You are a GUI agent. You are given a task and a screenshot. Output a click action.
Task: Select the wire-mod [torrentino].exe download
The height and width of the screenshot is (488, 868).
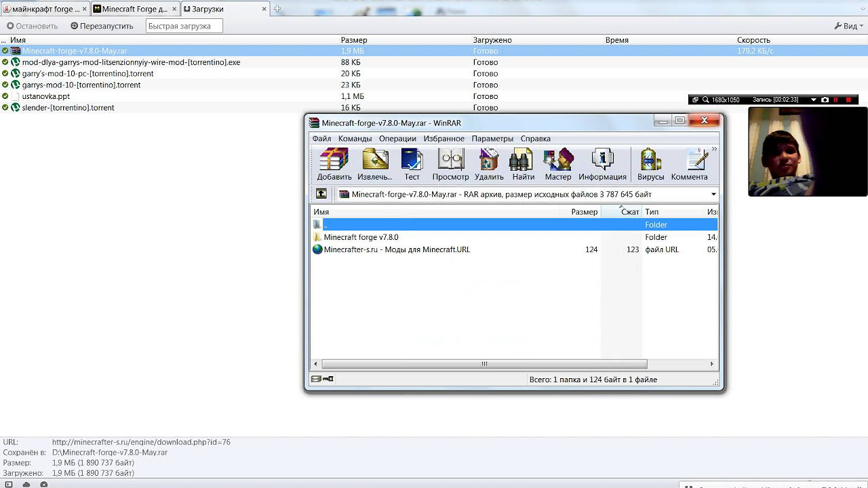point(434,62)
